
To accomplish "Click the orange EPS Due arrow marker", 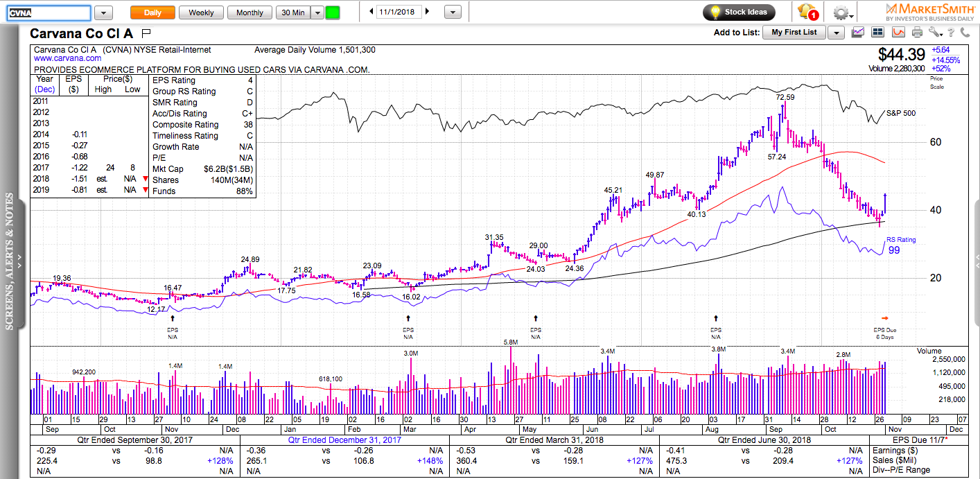I will click(x=884, y=318).
